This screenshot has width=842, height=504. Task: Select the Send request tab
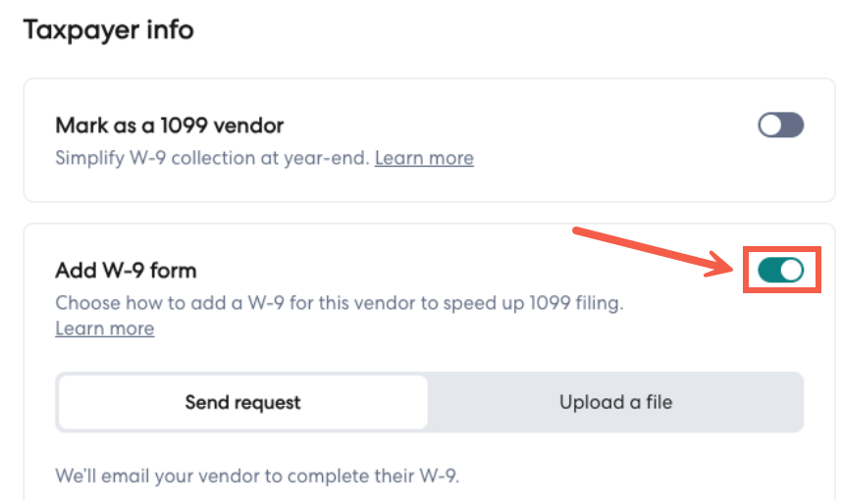click(242, 402)
